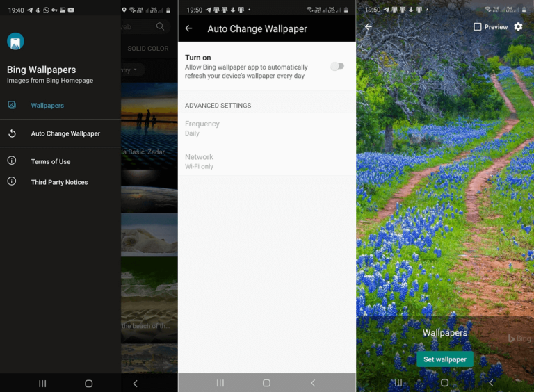Screen dimensions: 534x392
Task: Tap the Bing Wallpapers app logo
Action: [15, 41]
